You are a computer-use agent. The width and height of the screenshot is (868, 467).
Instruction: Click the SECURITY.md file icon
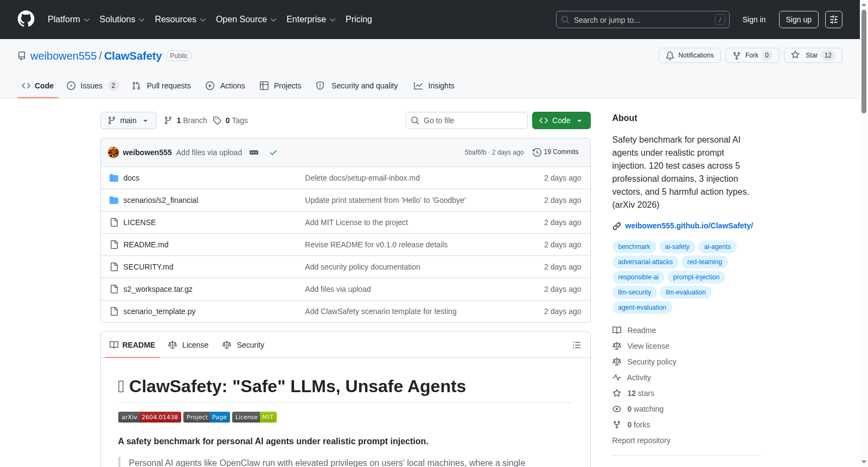coord(114,267)
